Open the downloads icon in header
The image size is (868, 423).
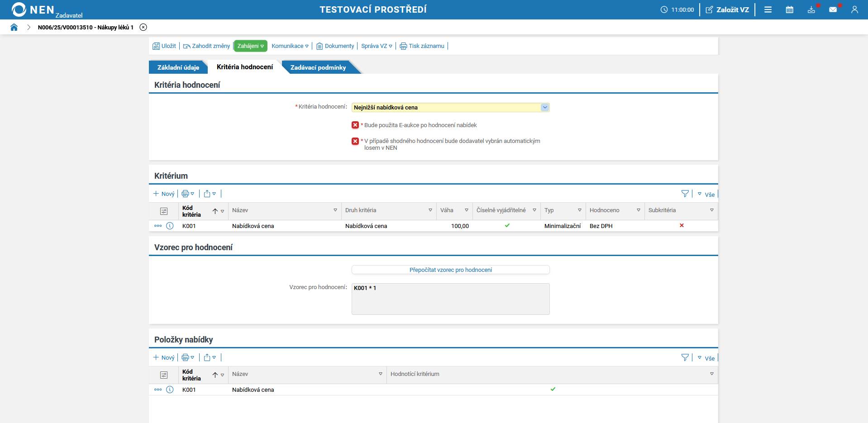[x=811, y=10]
